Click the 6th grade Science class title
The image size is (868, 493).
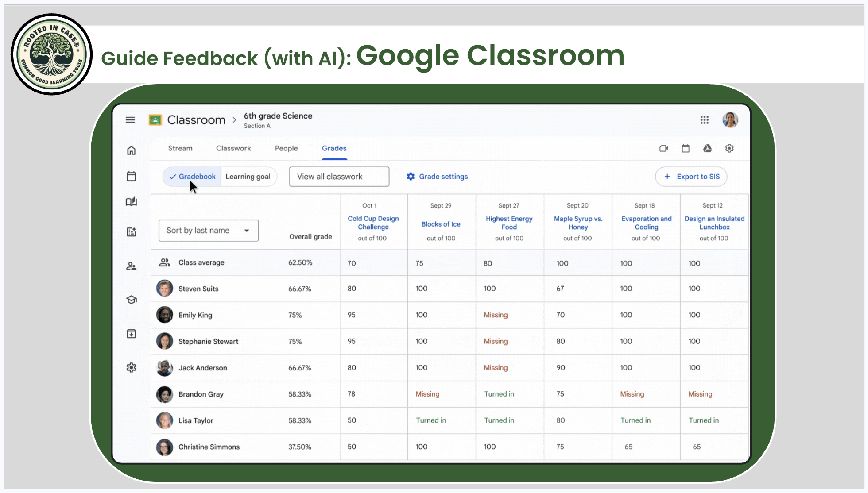[x=278, y=116]
